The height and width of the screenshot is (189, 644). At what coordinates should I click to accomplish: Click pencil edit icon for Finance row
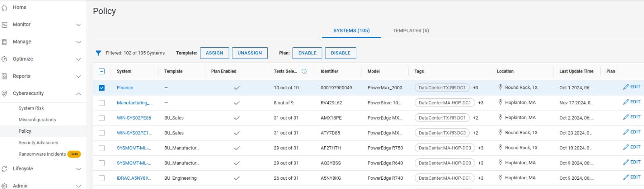(x=626, y=87)
